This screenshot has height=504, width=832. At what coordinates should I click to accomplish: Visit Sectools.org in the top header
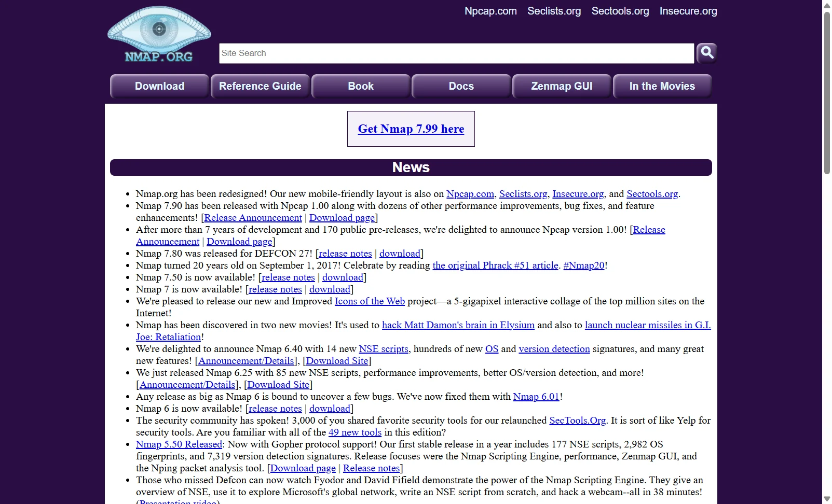point(620,11)
